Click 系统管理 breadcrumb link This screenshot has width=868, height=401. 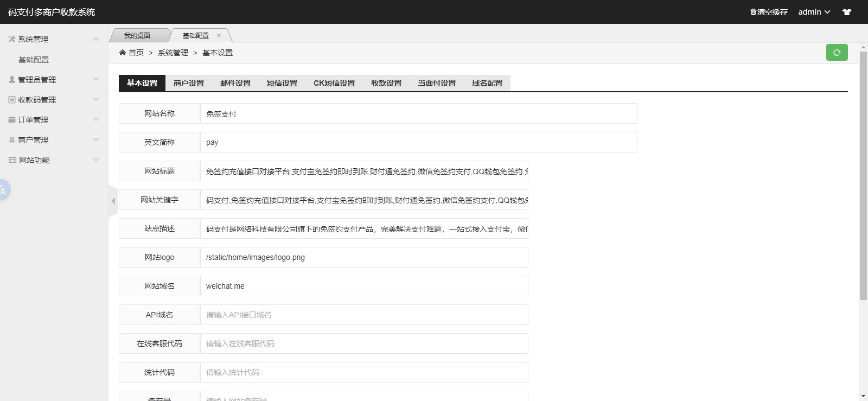pyautogui.click(x=173, y=53)
